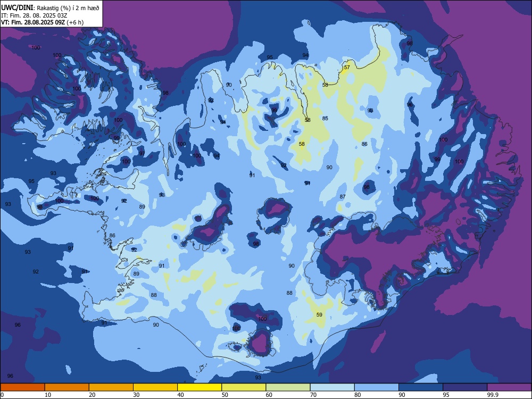Click the '70' legend scale label
The width and height of the screenshot is (532, 399).
tap(313, 395)
